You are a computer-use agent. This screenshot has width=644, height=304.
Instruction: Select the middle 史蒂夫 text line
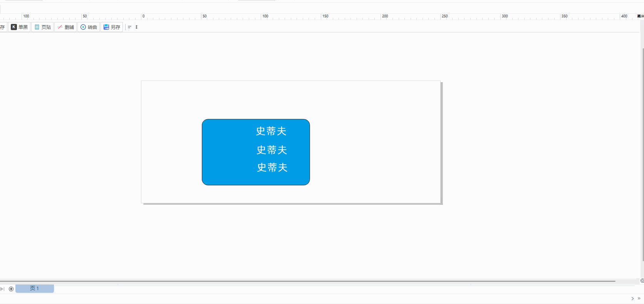pyautogui.click(x=272, y=150)
